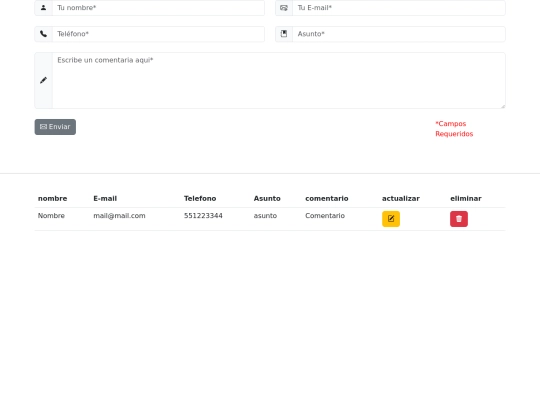Delete the Nombre row with red trash button
The width and height of the screenshot is (540, 405).
click(459, 219)
